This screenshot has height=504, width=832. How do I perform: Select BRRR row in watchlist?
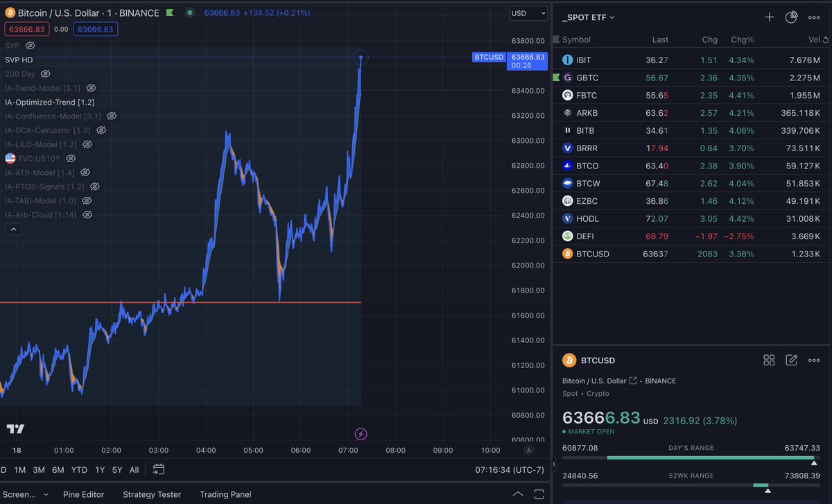pyautogui.click(x=691, y=148)
